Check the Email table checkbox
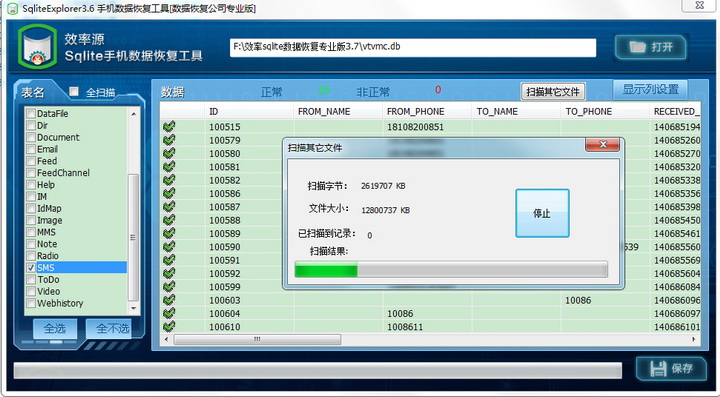The height and width of the screenshot is (397, 720). click(x=31, y=149)
